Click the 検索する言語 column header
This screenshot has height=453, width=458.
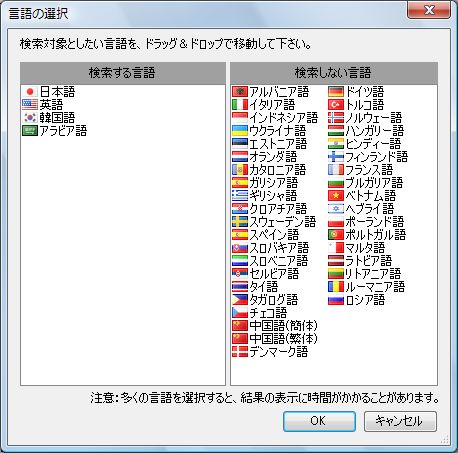[123, 73]
